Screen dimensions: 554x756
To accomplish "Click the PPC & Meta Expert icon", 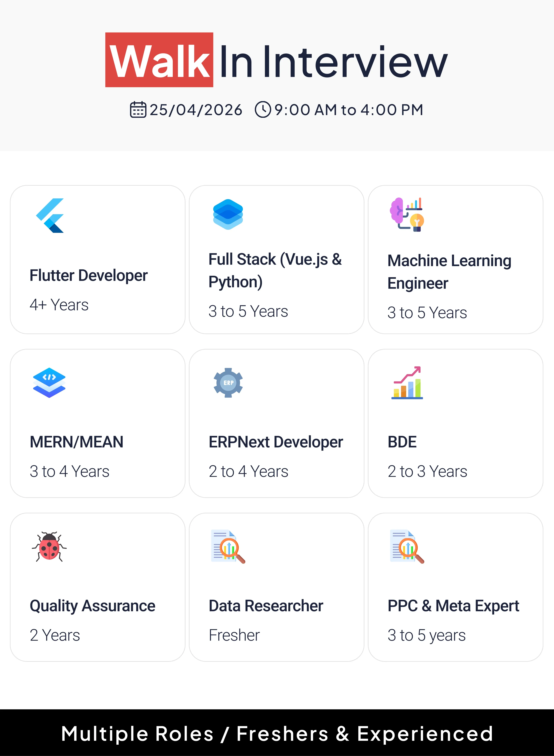I will point(407,547).
